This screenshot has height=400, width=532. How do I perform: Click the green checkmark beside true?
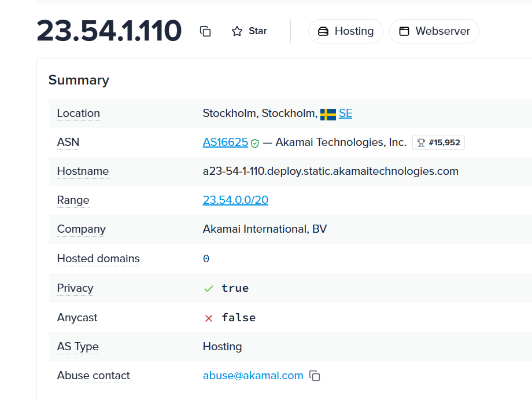tap(209, 289)
